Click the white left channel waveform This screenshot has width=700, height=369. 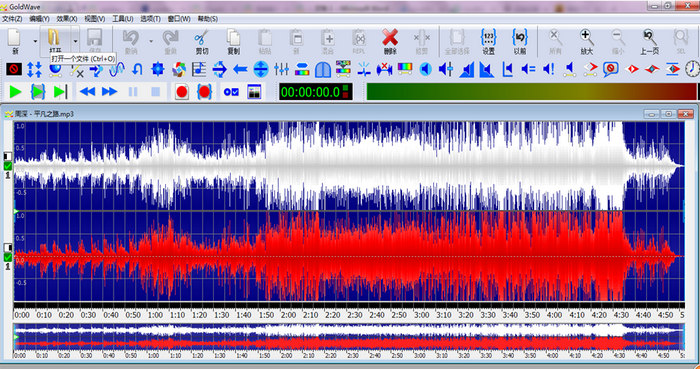(x=349, y=166)
